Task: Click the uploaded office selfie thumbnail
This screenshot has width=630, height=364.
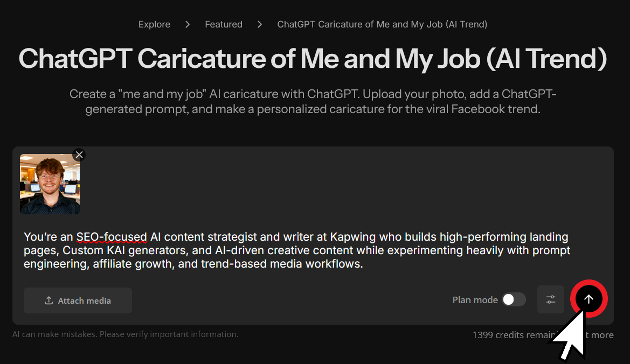Action: pyautogui.click(x=50, y=184)
